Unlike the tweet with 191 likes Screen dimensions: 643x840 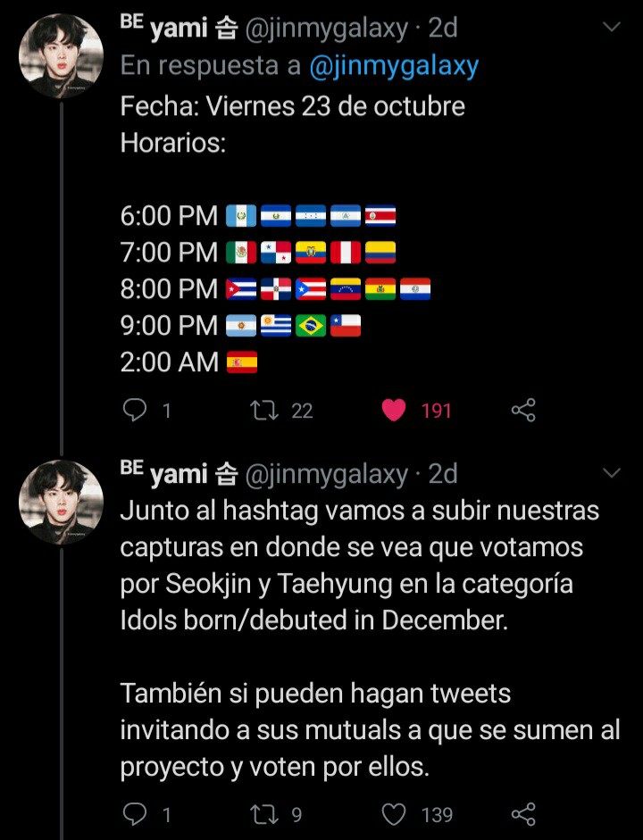point(394,410)
